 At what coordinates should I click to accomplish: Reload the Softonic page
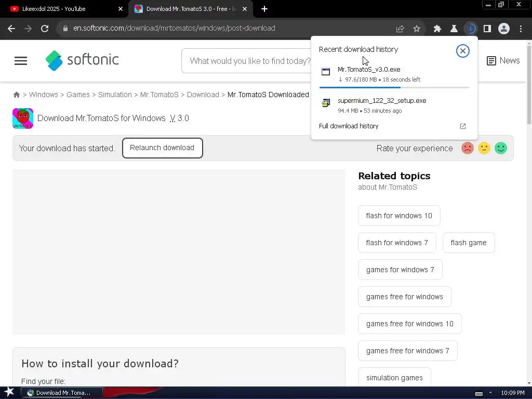45,29
